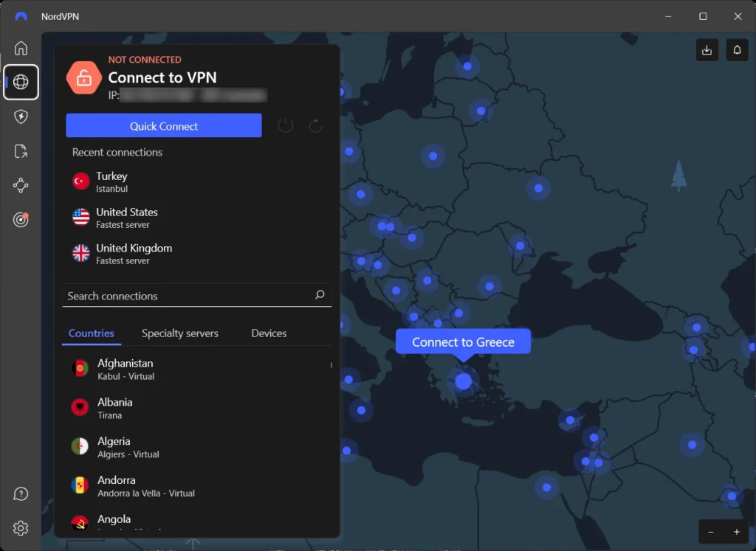Click the NordVPN logo in title bar
Viewport: 756px width, 551px height.
tap(21, 16)
